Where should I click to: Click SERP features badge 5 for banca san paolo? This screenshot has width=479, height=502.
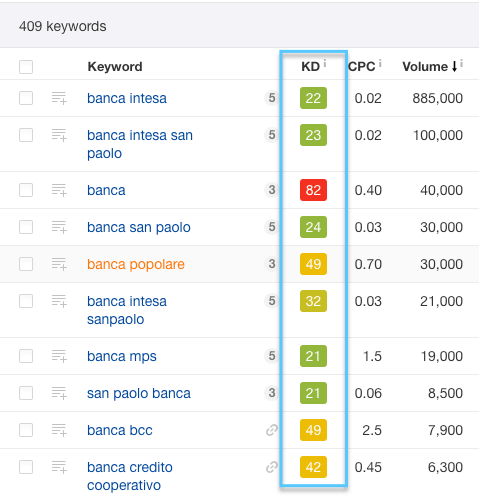(x=272, y=227)
